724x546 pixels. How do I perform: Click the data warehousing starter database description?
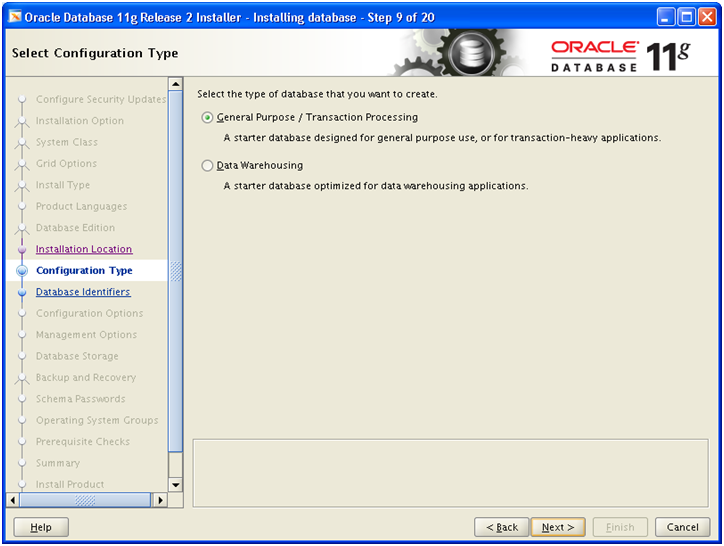tap(376, 186)
